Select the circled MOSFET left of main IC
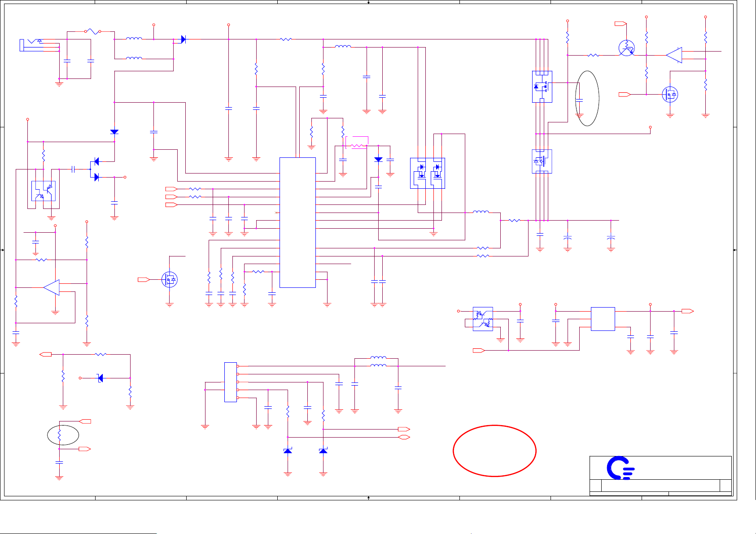The image size is (756, 534). tap(170, 280)
